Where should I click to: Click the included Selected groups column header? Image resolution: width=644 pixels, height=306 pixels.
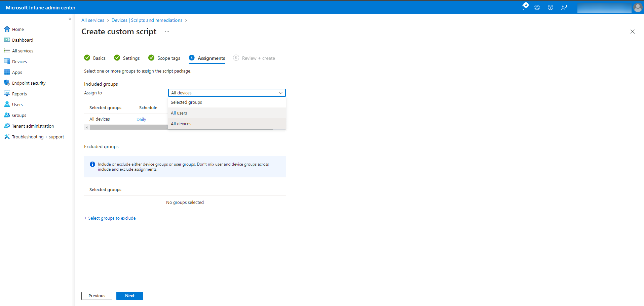(x=105, y=107)
